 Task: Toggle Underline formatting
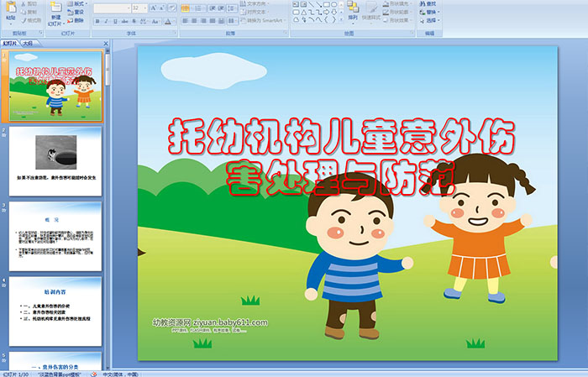[115, 21]
